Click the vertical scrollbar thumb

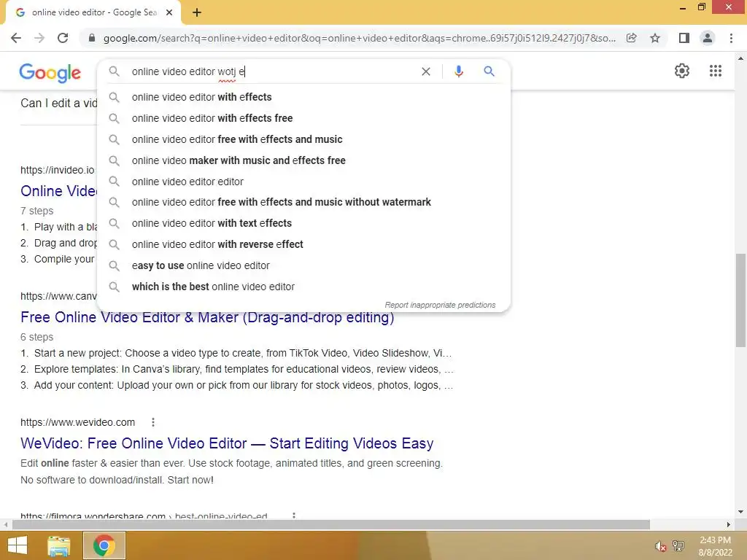click(740, 300)
